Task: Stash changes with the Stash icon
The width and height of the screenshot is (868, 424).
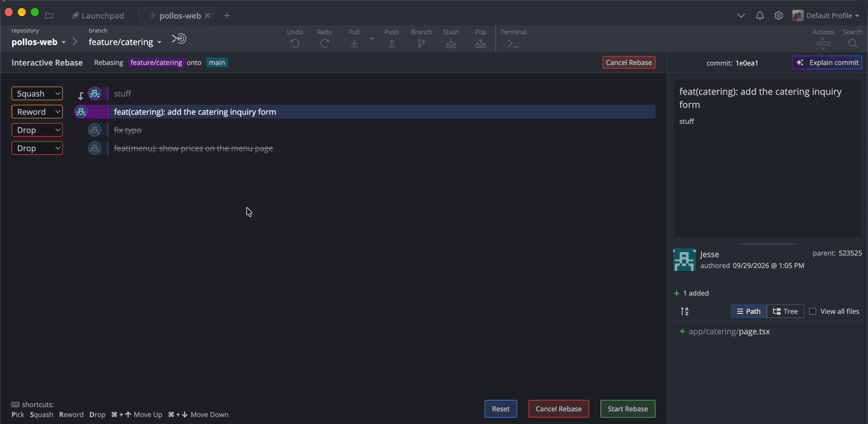Action: (x=451, y=43)
